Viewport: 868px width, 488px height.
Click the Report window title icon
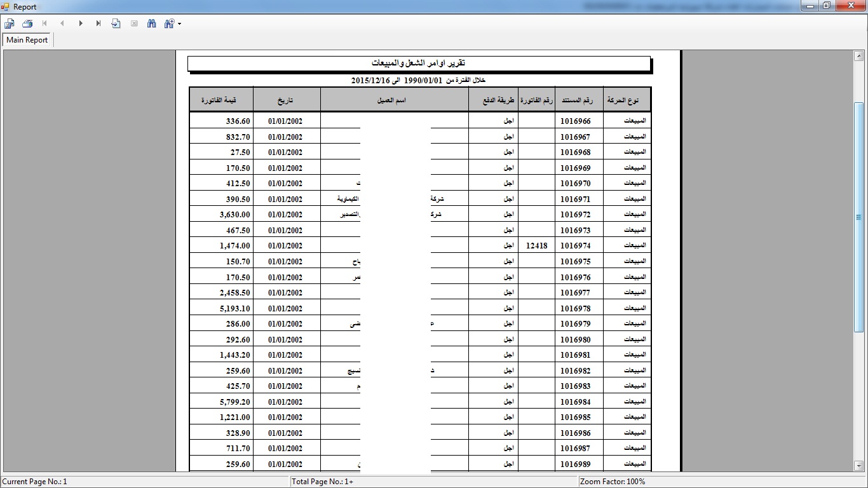tap(6, 6)
